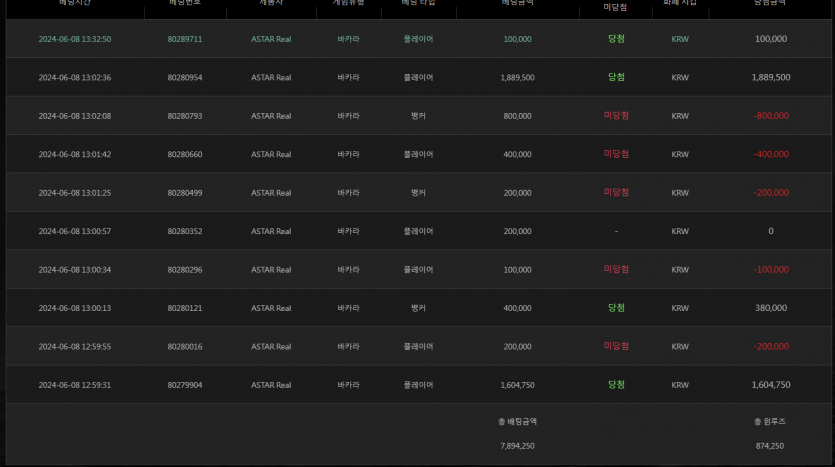The height and width of the screenshot is (467, 835).
Task: Click the green 당첨 status for bet 80289711
Action: pyautogui.click(x=616, y=39)
